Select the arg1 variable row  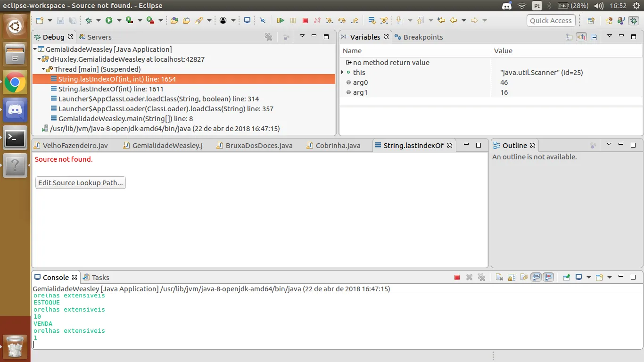tap(491, 92)
